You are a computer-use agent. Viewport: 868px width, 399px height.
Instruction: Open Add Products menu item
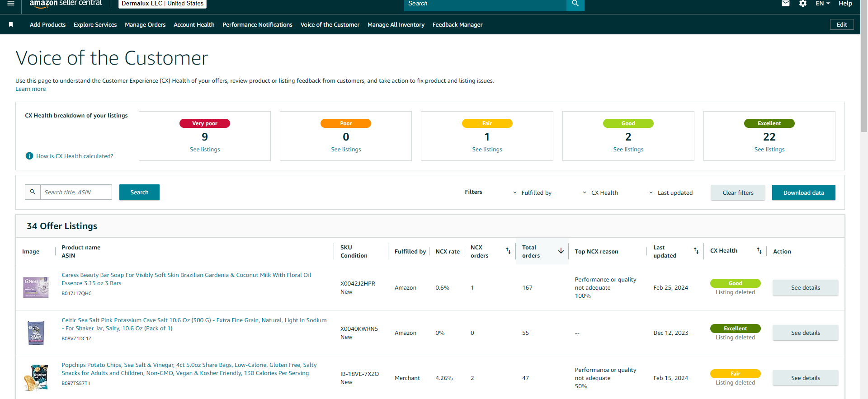(x=47, y=25)
